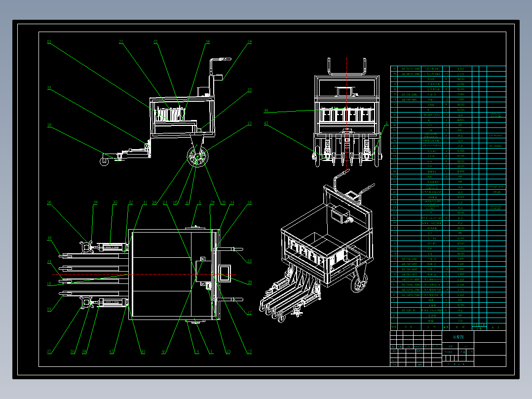
Task: Click part callout number 22
Action: click(49, 42)
